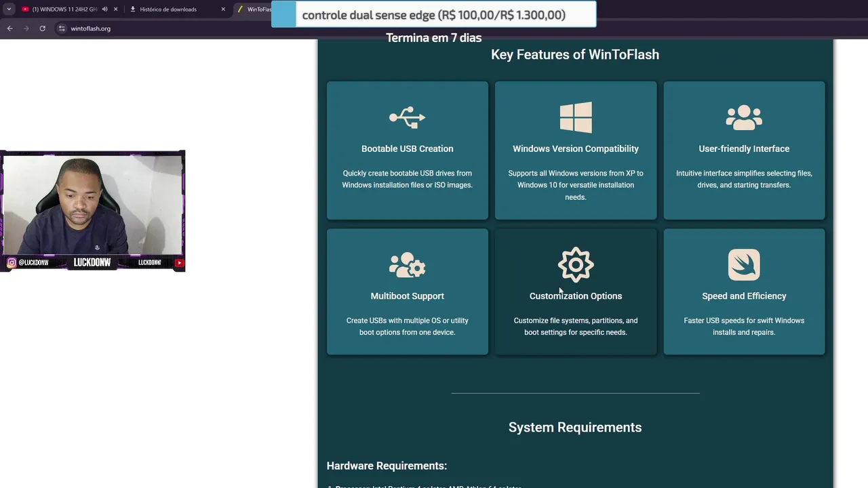Select the User-friendly Interface heading
This screenshot has width=868, height=488.
point(744,148)
